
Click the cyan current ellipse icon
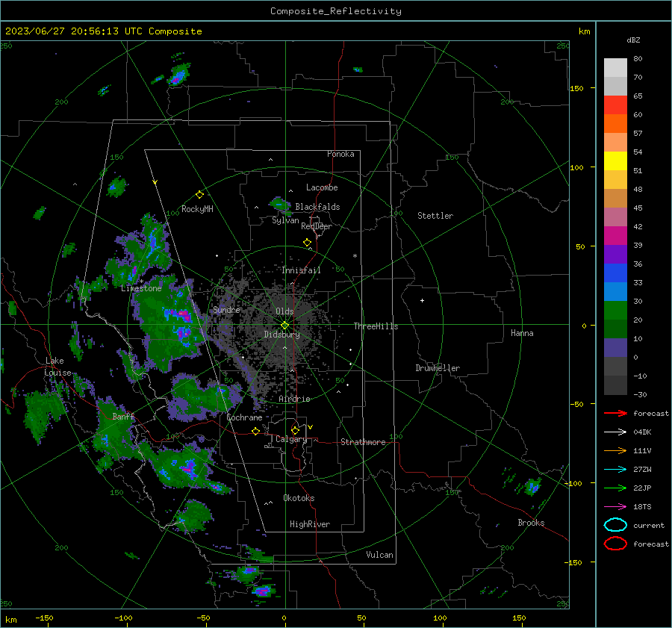(615, 525)
